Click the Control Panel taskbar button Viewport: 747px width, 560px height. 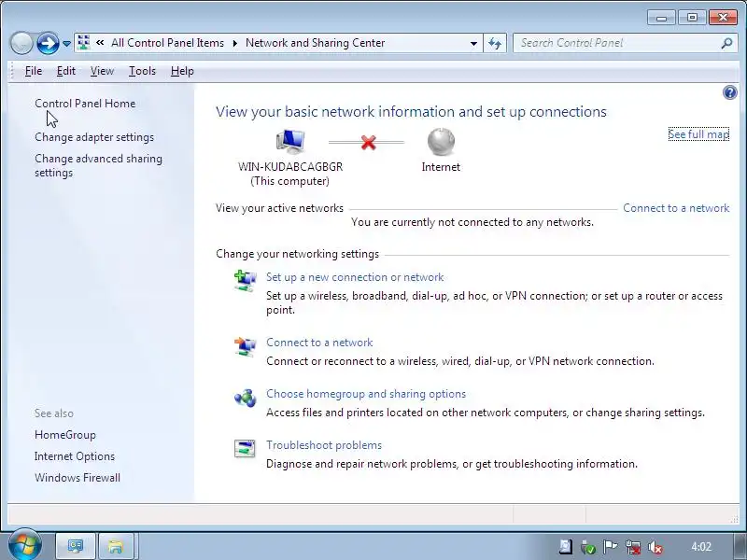pyautogui.click(x=76, y=546)
